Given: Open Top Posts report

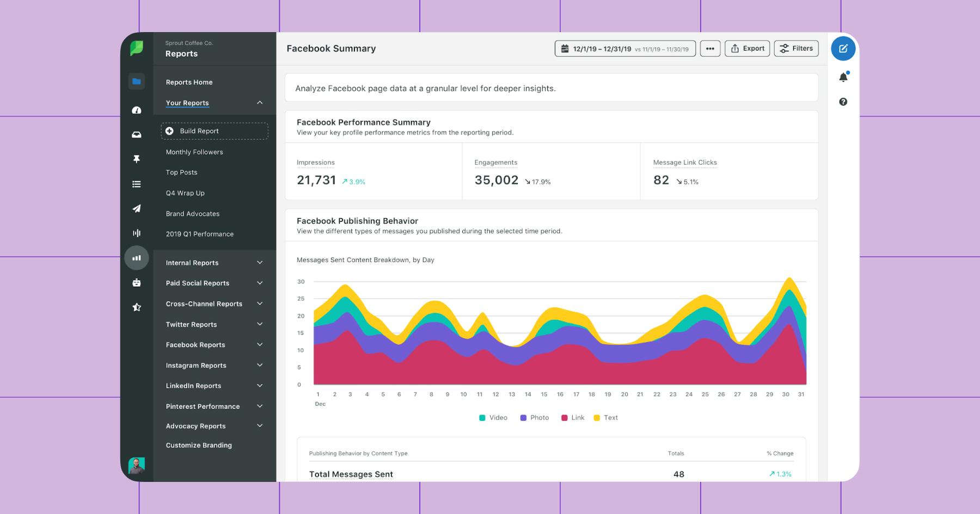Looking at the screenshot, I should point(181,172).
